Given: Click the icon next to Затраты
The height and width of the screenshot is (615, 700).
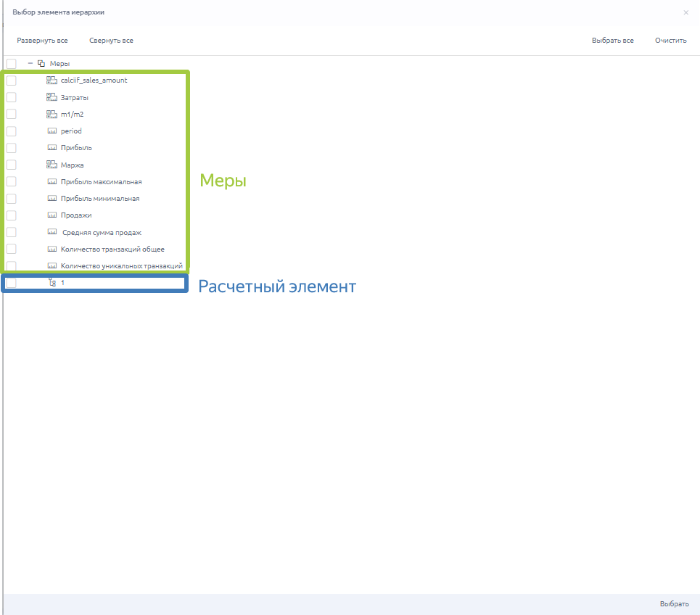Looking at the screenshot, I should pos(52,97).
